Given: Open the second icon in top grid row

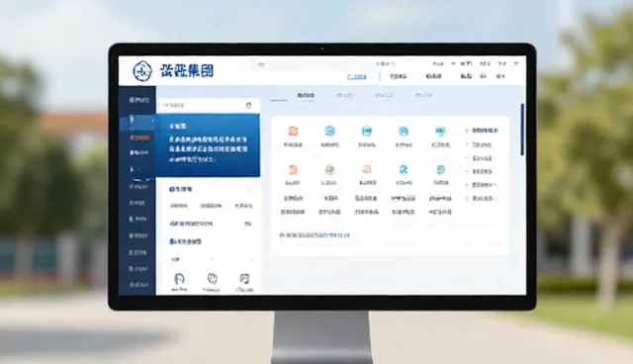Looking at the screenshot, I should coord(329,132).
